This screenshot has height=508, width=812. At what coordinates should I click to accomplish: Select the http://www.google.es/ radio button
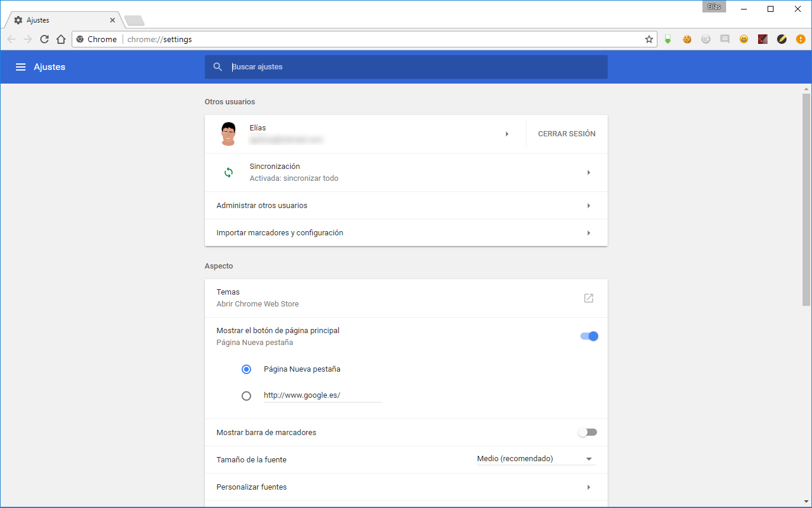[246, 395]
